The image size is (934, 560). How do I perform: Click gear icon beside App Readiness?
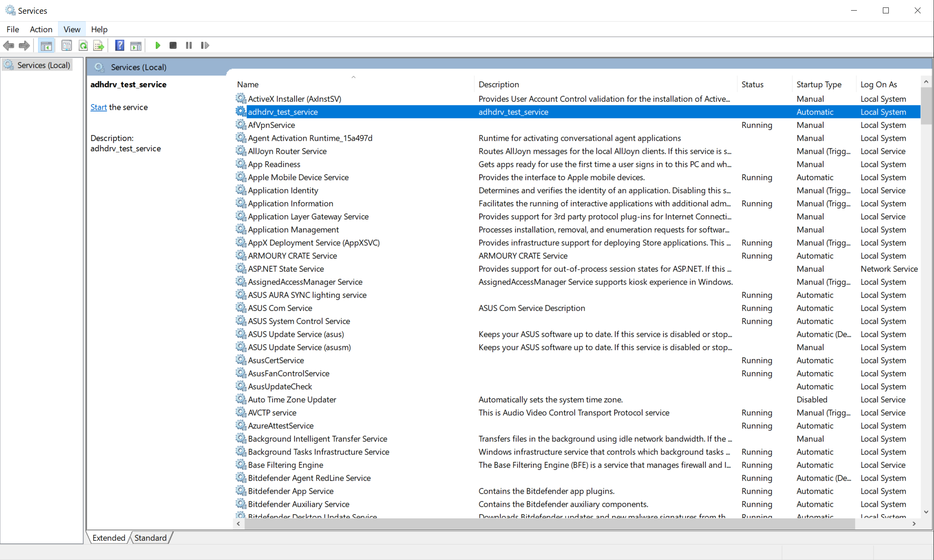coord(241,164)
